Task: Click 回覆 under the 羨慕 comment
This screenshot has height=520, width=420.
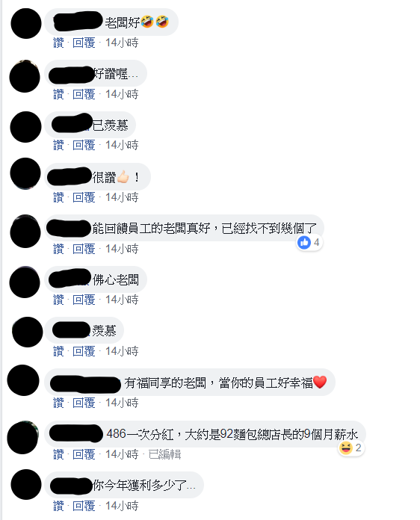Action: (x=84, y=352)
